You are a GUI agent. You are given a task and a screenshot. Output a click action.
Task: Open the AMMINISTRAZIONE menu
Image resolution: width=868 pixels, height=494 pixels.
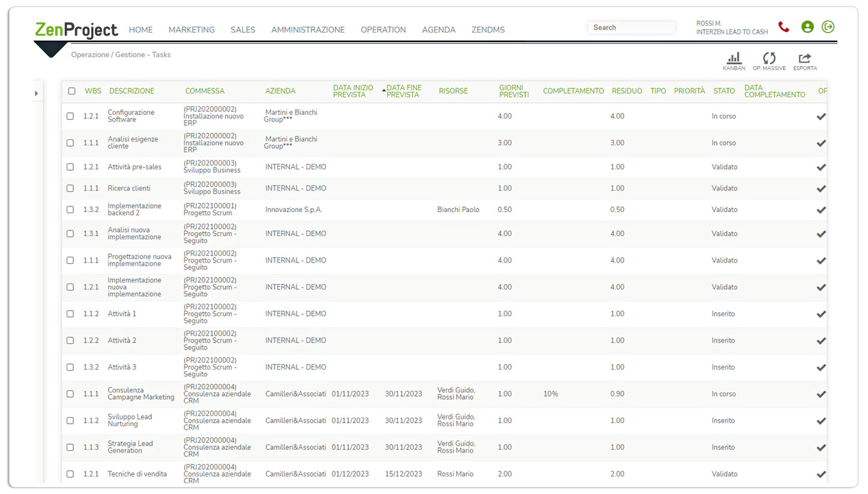point(308,29)
